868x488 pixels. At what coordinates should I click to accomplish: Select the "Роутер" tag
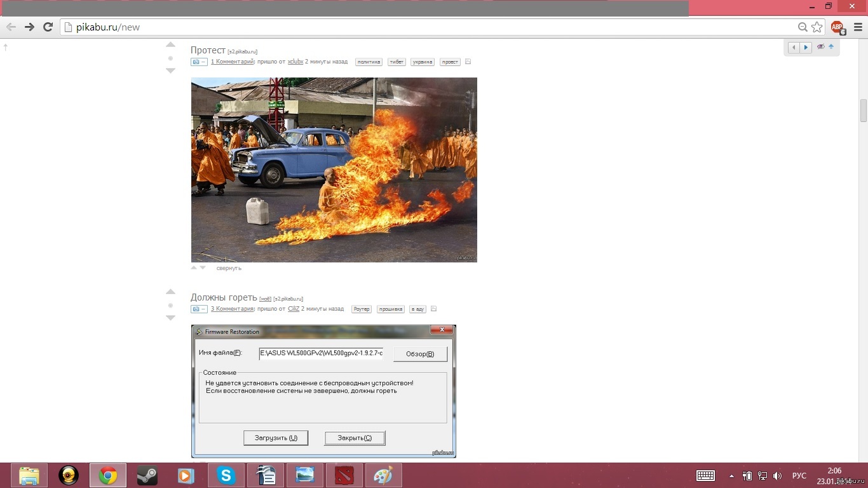tap(362, 309)
